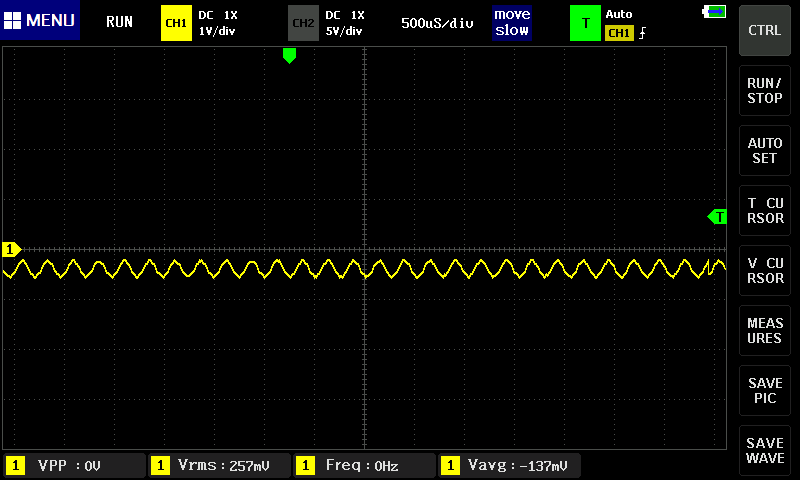The width and height of the screenshot is (800, 480).
Task: Toggle RUN/STOP acquisition
Action: pos(765,90)
